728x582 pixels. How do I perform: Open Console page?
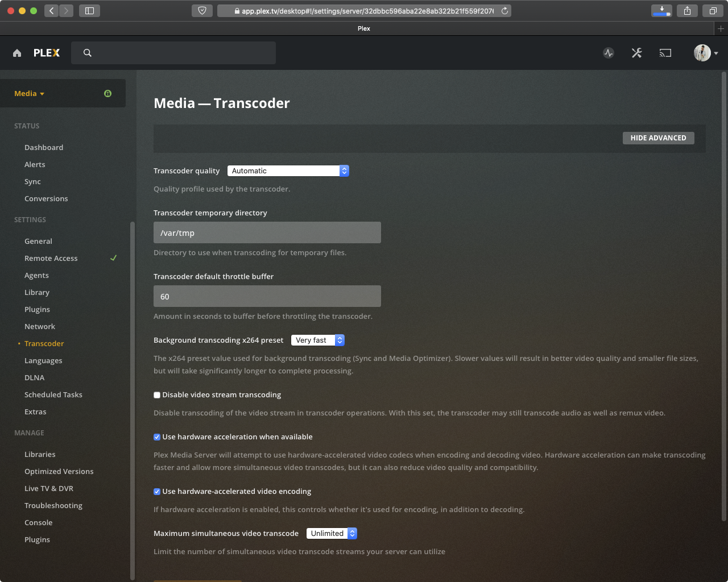pos(38,522)
